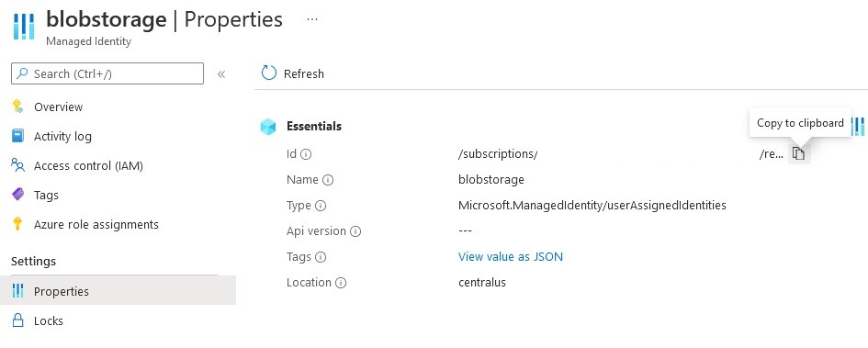Collapse the sidebar with double chevron
Image resolution: width=868 pixels, height=348 pixels.
point(221,74)
